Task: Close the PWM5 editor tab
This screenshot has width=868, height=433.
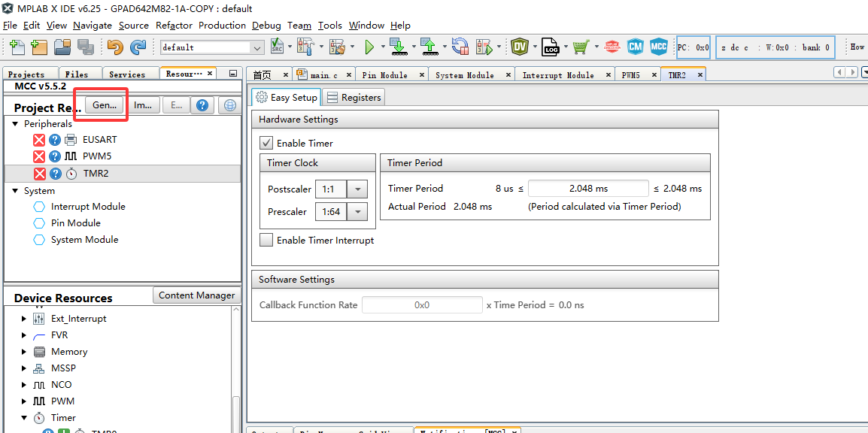Action: coord(654,74)
